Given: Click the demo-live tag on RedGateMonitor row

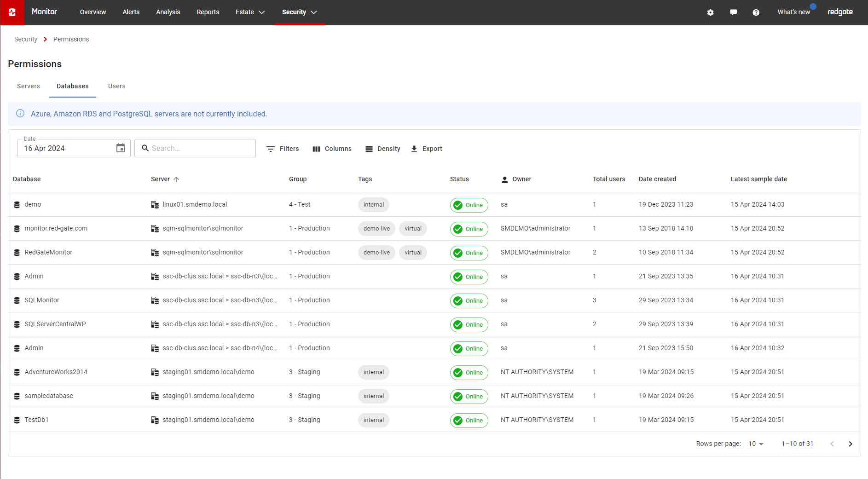Looking at the screenshot, I should tap(376, 253).
